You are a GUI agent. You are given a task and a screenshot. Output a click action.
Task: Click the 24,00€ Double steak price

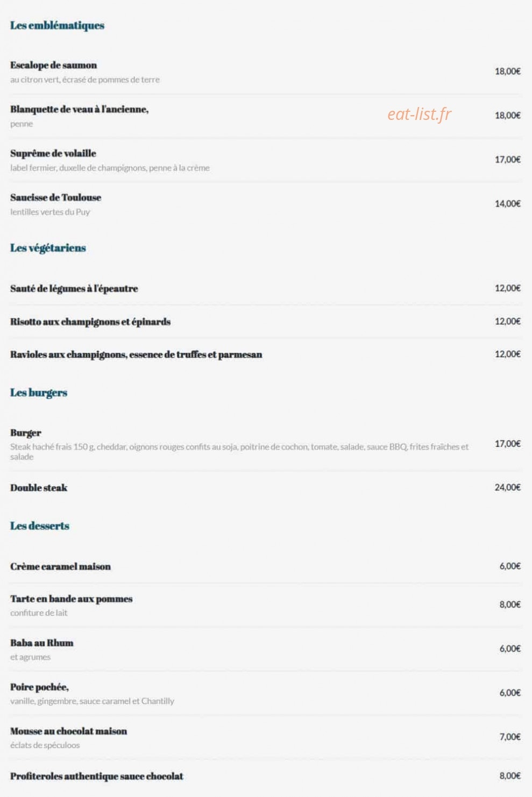pos(507,487)
